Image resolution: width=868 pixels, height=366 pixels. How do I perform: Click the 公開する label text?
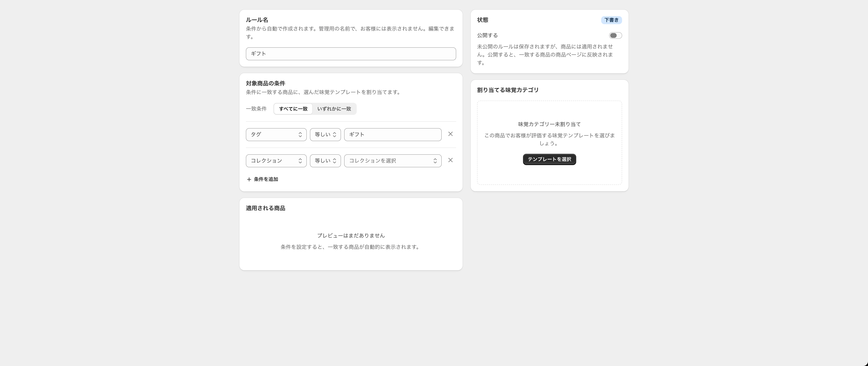pos(487,35)
